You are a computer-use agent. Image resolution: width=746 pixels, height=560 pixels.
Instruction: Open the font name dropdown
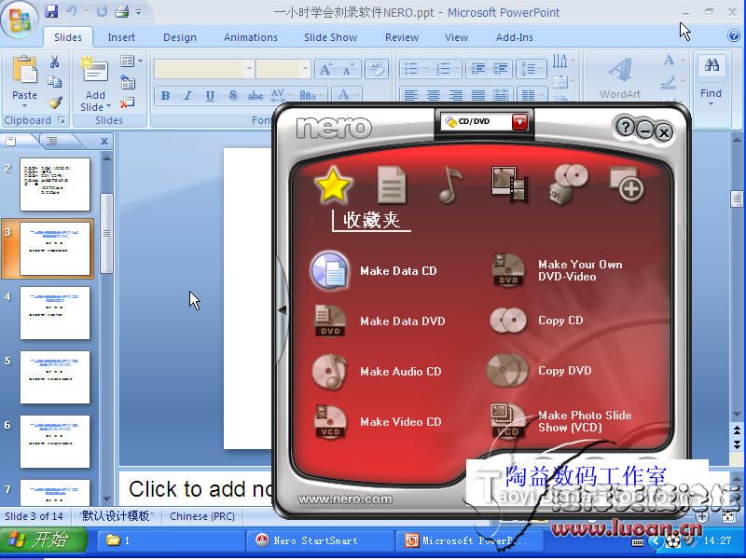(249, 69)
